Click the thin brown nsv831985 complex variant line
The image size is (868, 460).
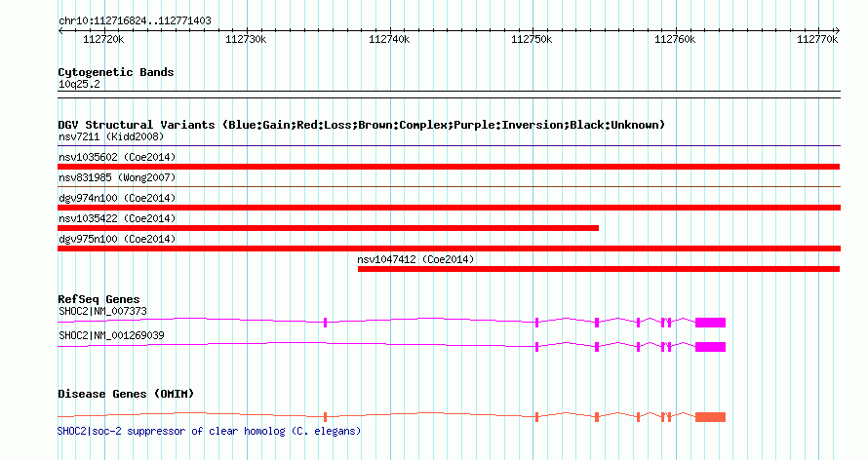449,187
